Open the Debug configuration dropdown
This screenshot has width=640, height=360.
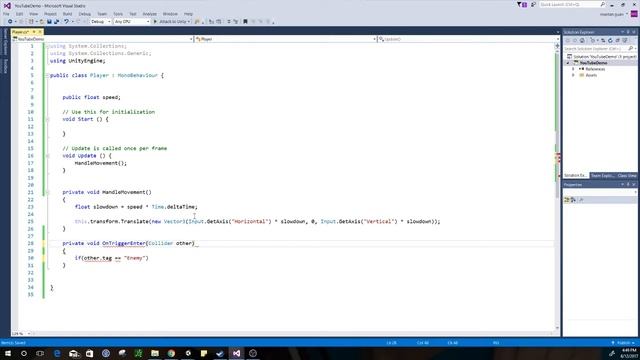(x=100, y=21)
